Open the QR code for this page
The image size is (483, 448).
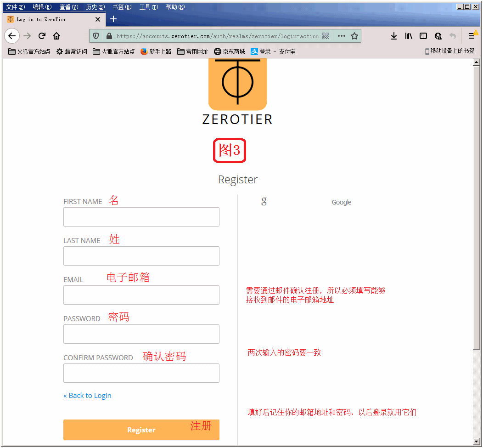(326, 36)
